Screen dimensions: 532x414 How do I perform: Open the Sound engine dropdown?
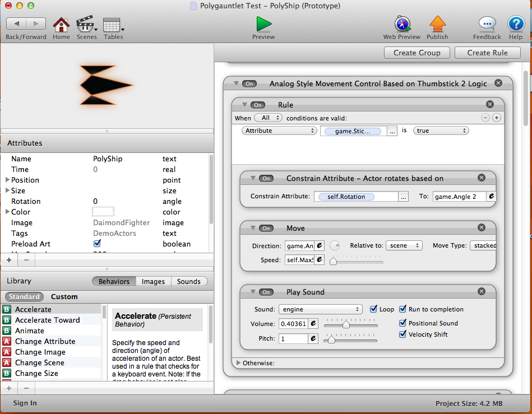[x=321, y=309]
